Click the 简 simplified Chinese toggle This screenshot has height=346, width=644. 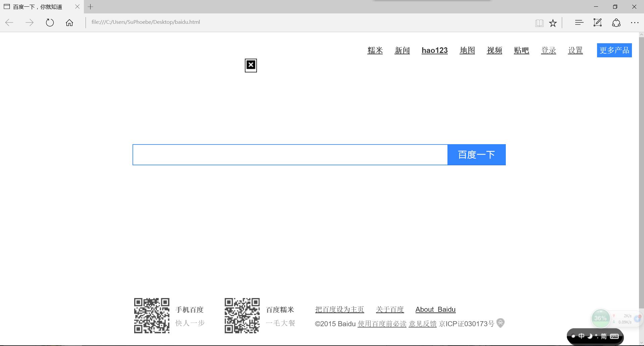coord(604,336)
